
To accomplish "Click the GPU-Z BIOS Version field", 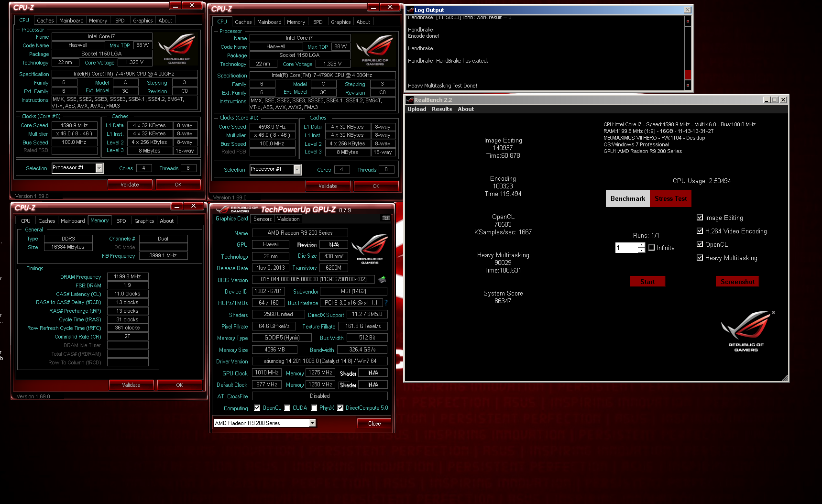I will 313,279.
